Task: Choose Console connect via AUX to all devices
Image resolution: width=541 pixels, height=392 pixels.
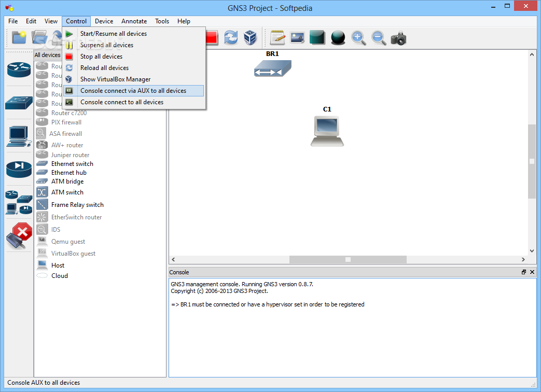Action: 134,91
